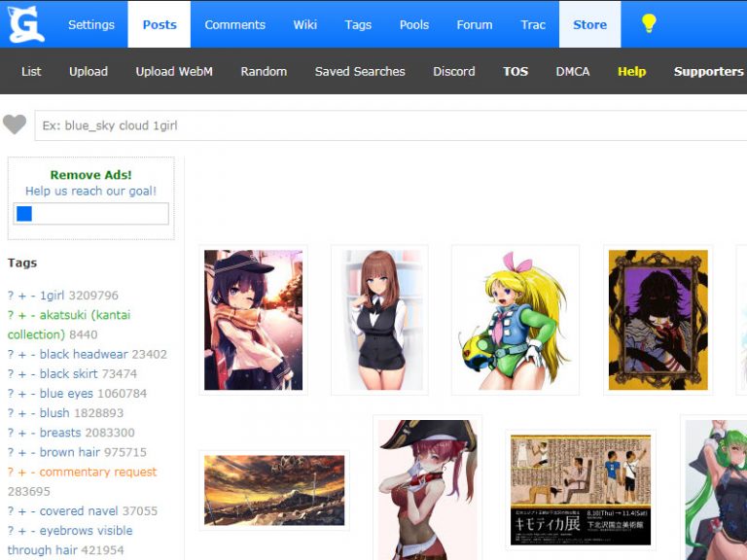Click the gray heart icon beside search

15,124
